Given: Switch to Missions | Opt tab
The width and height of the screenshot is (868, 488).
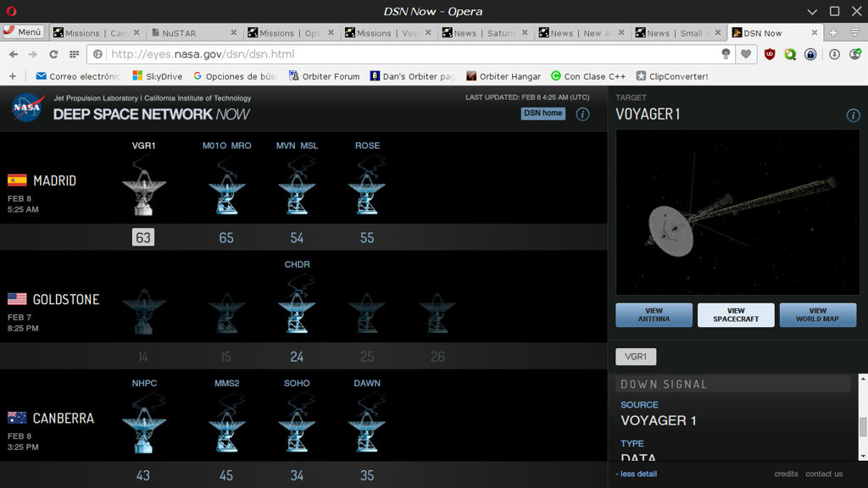Looking at the screenshot, I should click(292, 33).
